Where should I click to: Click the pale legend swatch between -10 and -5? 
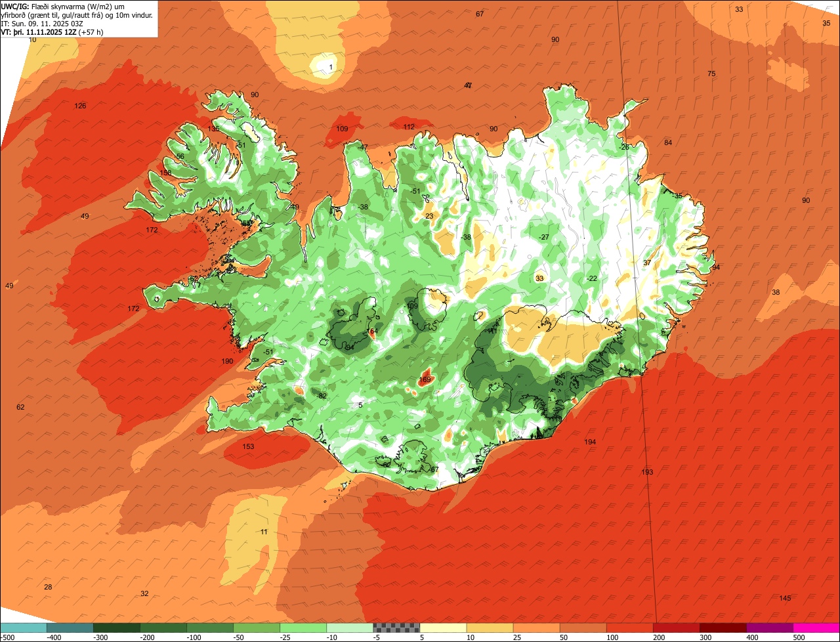click(349, 628)
